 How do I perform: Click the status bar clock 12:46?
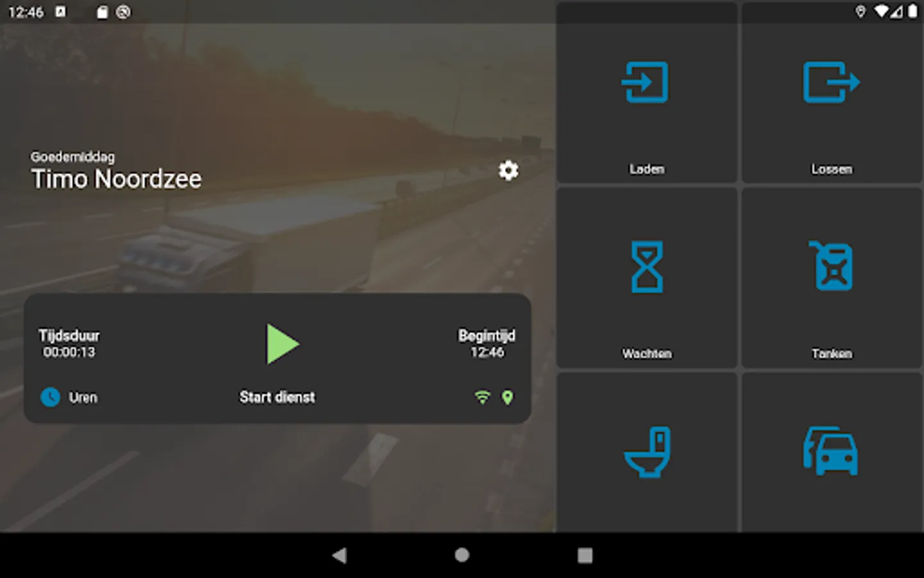point(26,12)
